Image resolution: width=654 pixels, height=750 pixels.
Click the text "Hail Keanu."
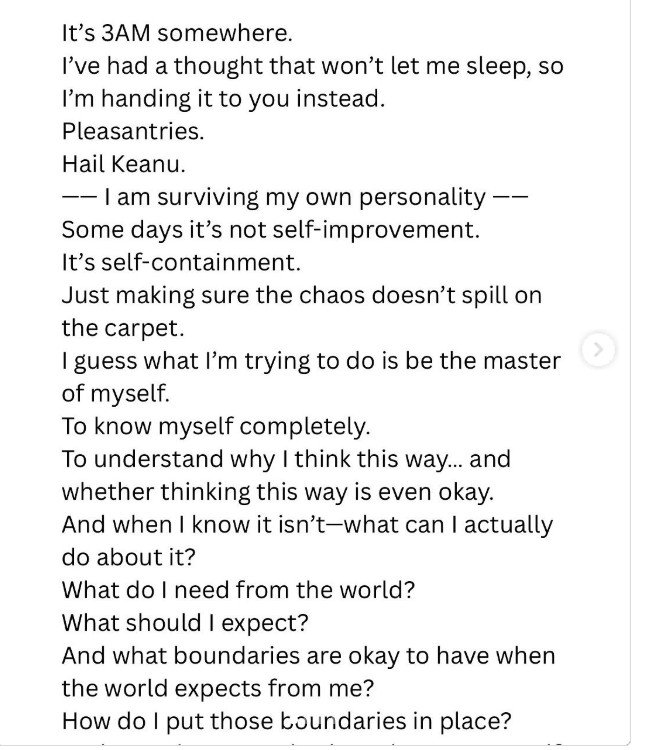123,164
